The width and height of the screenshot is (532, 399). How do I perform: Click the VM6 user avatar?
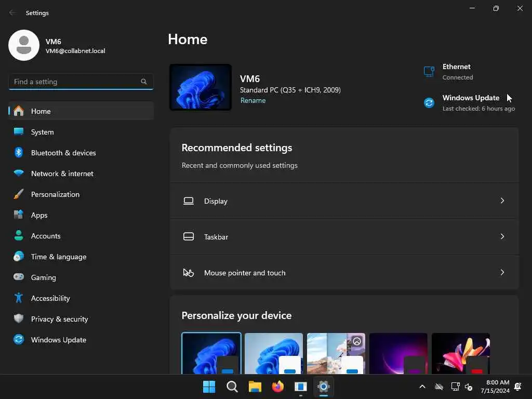pyautogui.click(x=24, y=45)
